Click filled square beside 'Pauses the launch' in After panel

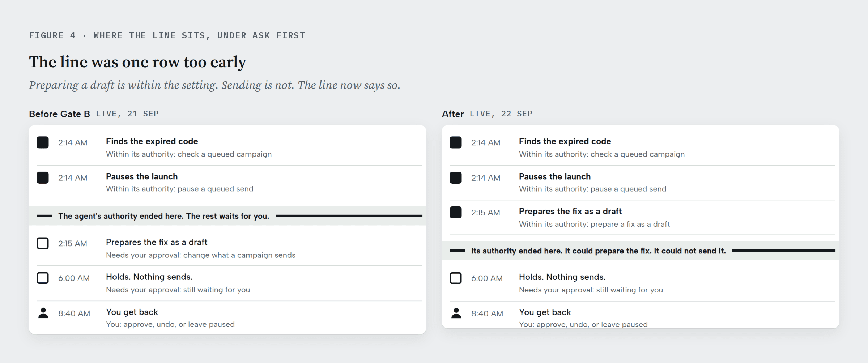tap(456, 178)
